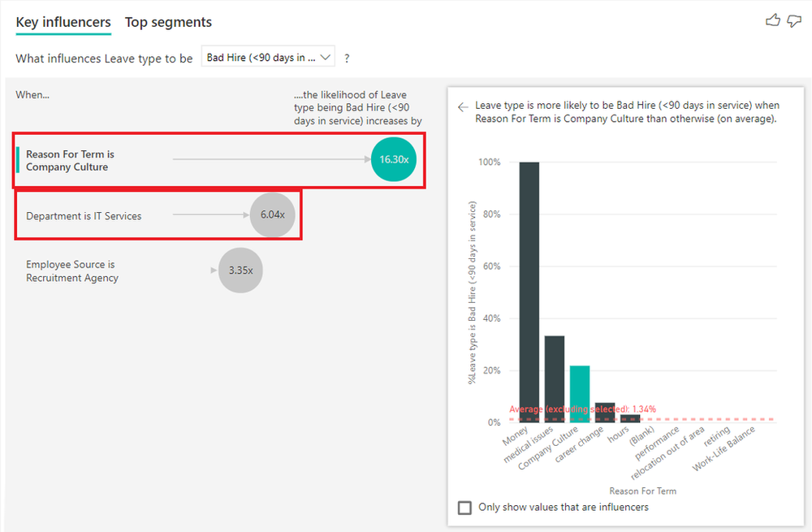This screenshot has width=812, height=532.
Task: Click the back arrow above the chart
Action: pyautogui.click(x=462, y=106)
